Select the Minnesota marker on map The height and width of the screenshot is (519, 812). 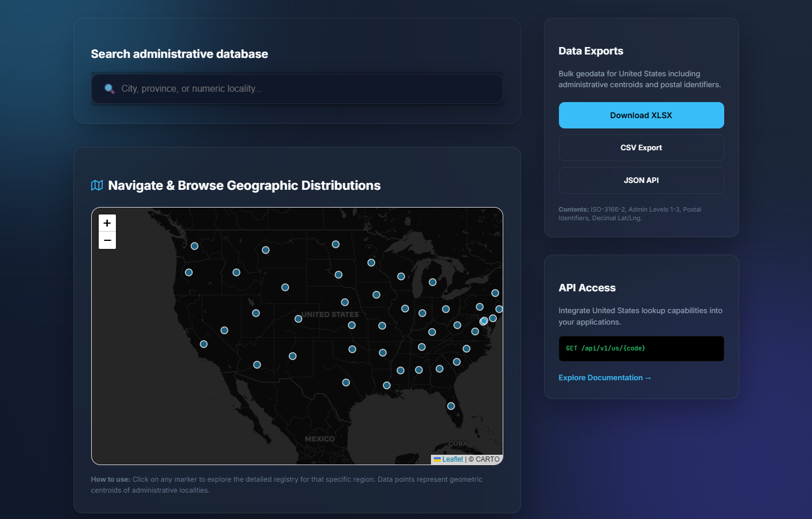pyautogui.click(x=371, y=263)
